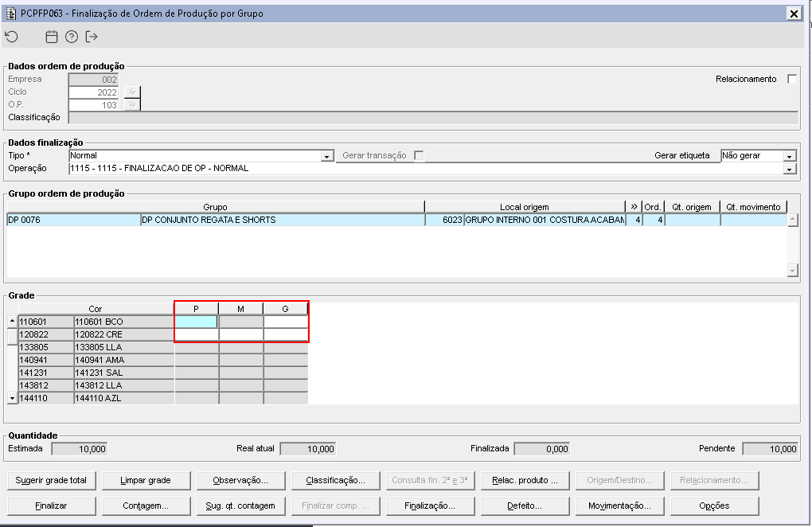Toggle the Relacionamento checkbox
This screenshot has width=812, height=527.
(x=792, y=79)
